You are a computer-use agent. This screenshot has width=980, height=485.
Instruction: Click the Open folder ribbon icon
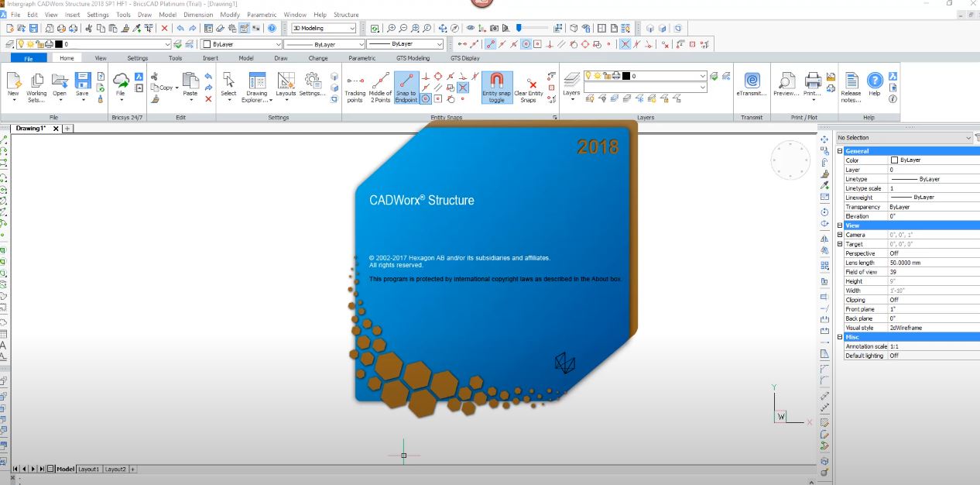click(60, 81)
